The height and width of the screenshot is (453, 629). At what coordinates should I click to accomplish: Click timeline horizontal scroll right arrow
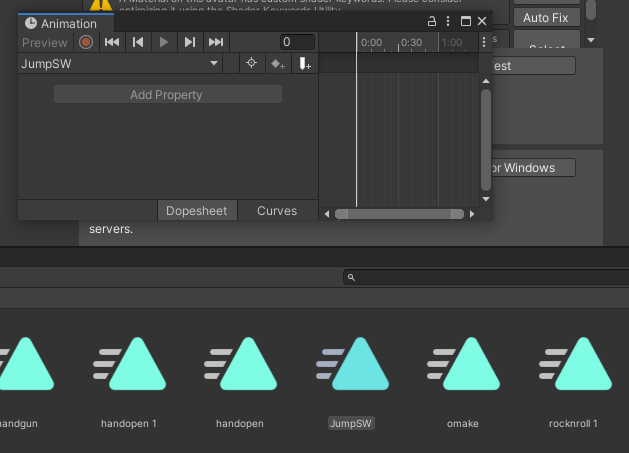(x=472, y=214)
